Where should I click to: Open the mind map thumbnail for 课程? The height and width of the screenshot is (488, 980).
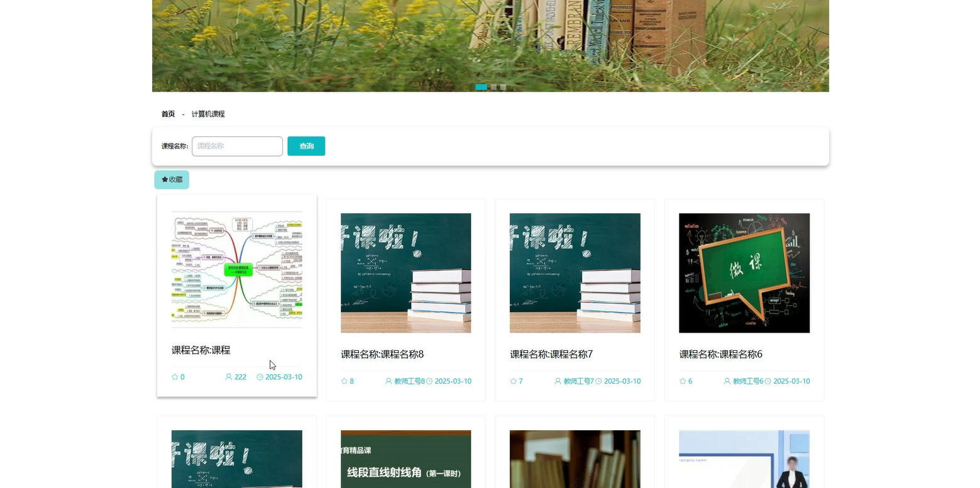coord(237,269)
